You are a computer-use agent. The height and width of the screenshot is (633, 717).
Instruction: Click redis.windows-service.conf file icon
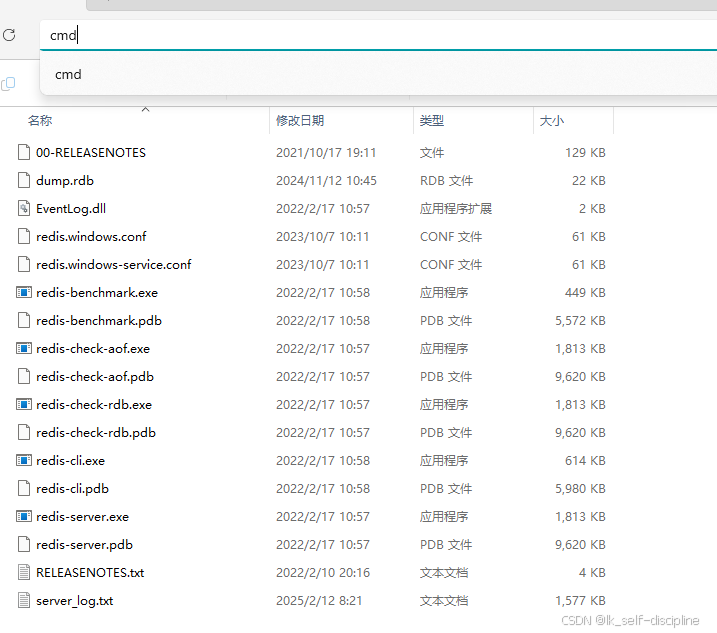coord(24,264)
